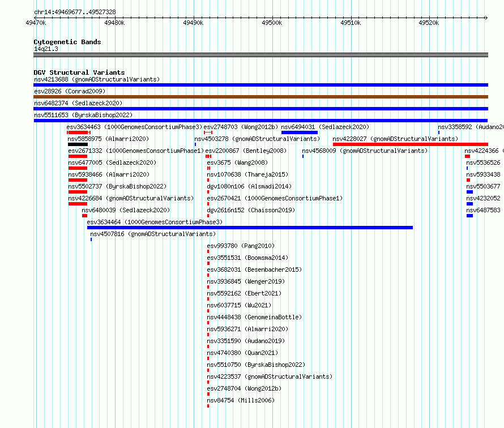Click the nsv6487583 variant label

(x=483, y=210)
